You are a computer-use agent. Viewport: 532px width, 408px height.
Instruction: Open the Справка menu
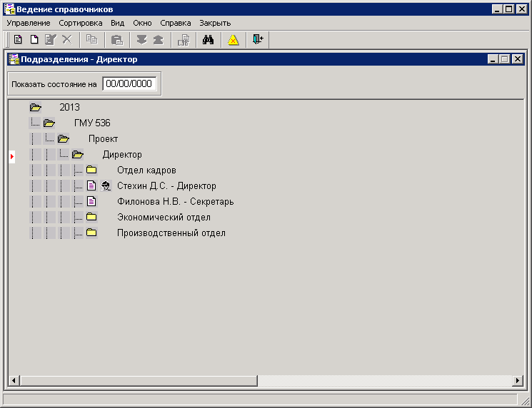(176, 23)
